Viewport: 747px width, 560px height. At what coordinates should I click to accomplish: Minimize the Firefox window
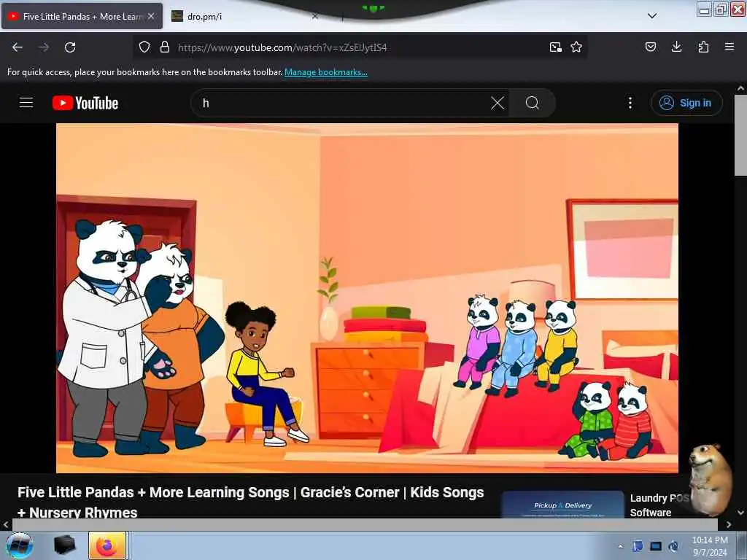704,9
